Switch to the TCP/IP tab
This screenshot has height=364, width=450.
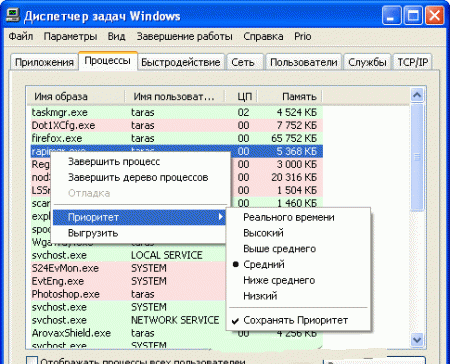click(x=413, y=62)
